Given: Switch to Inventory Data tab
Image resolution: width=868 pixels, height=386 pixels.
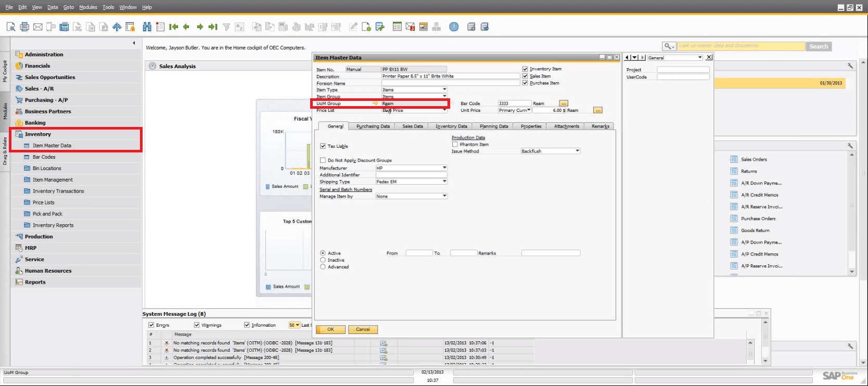Looking at the screenshot, I should click(451, 126).
